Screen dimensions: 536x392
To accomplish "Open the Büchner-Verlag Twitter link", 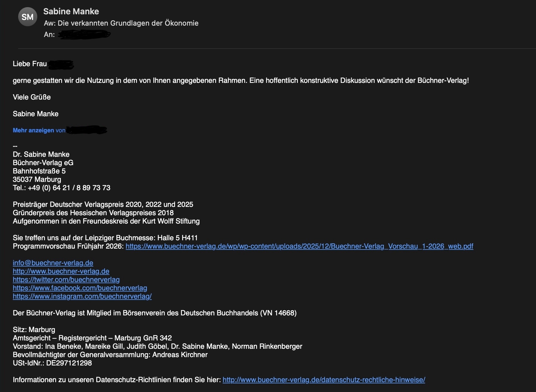I will tap(66, 280).
